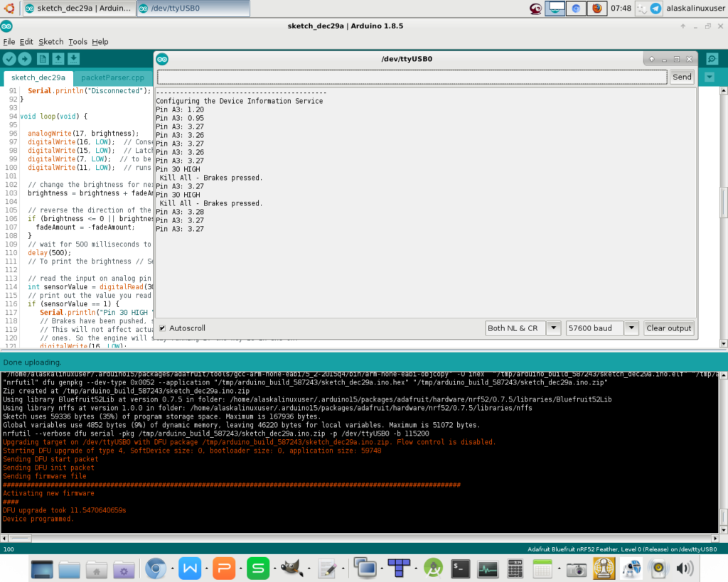The width and height of the screenshot is (728, 582).
Task: Open the Tools menu
Action: pos(77,42)
